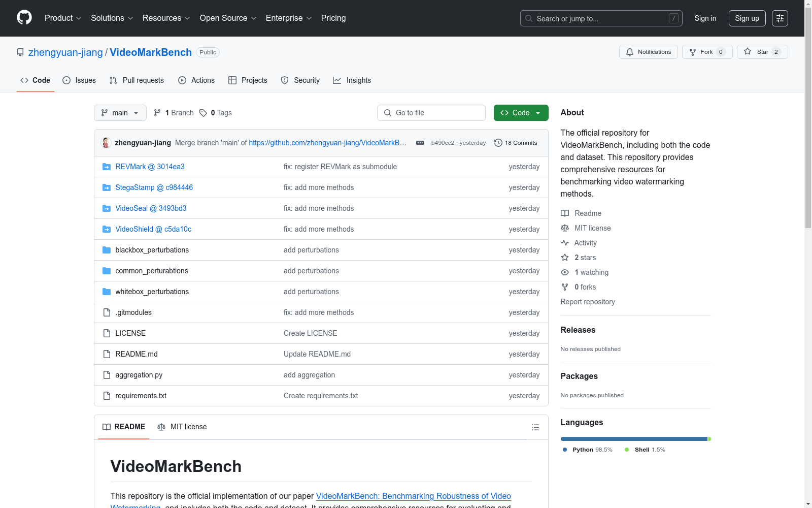Image resolution: width=812 pixels, height=508 pixels.
Task: Open zhengyuan-jiang owner profile link
Action: click(x=65, y=52)
